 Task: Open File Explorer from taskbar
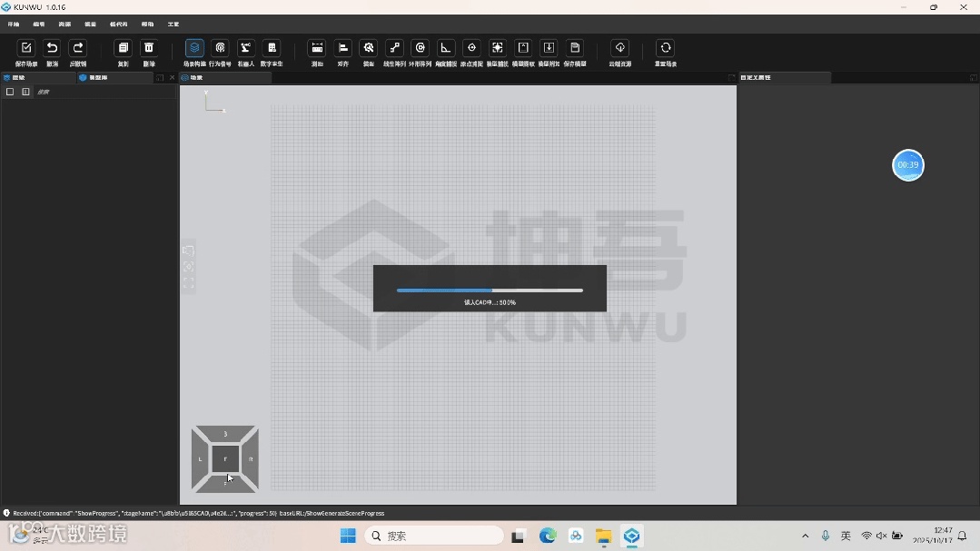(x=603, y=536)
